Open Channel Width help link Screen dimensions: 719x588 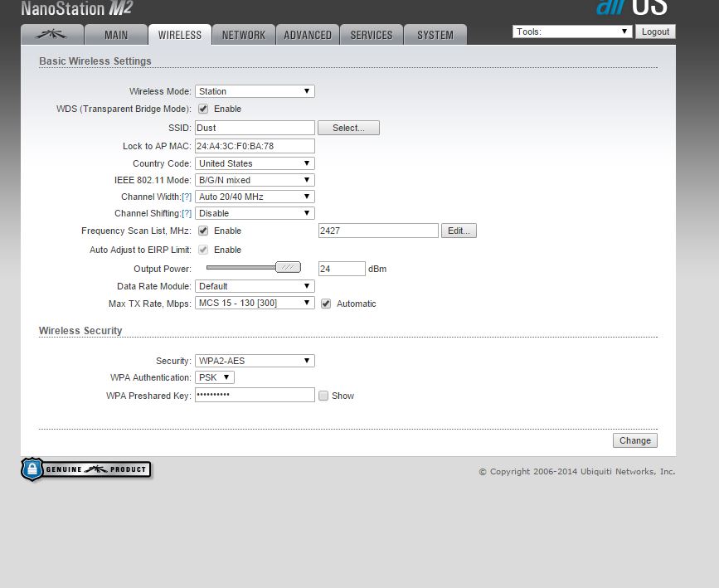click(x=187, y=197)
